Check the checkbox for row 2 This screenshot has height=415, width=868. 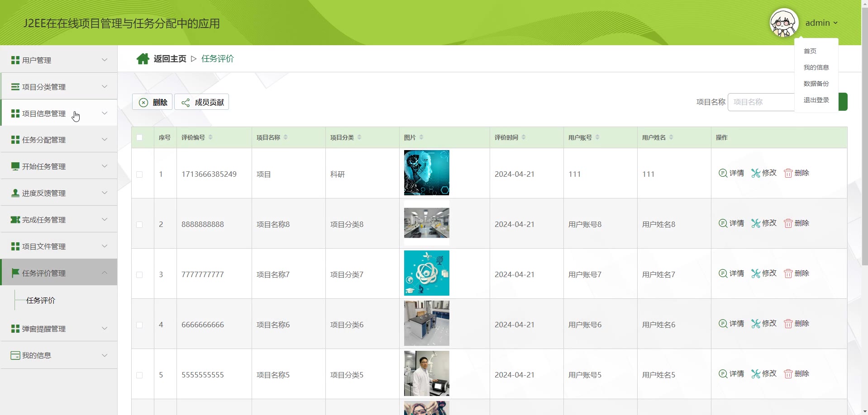(x=139, y=225)
